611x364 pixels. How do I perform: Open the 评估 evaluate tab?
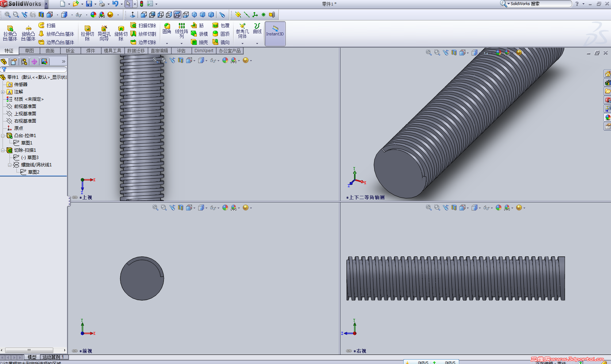(181, 51)
